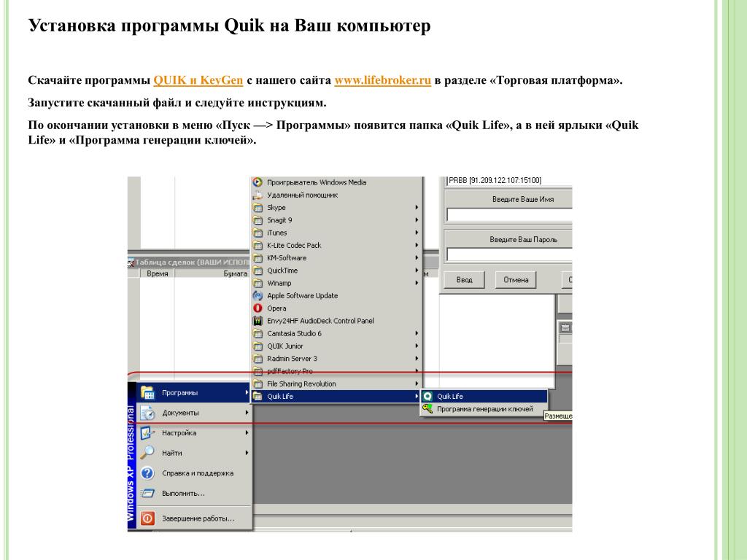Image resolution: width=747 pixels, height=560 pixels.
Task: Select the KM-Software entry text
Action: 287,258
